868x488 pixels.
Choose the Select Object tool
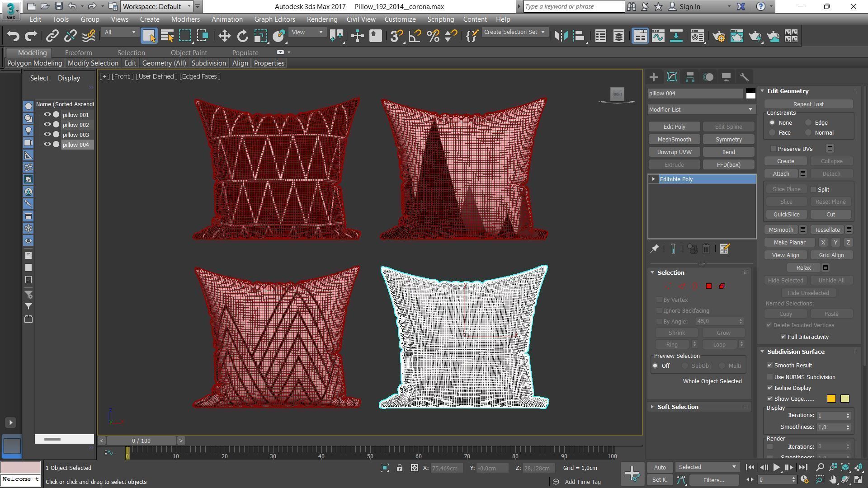[x=149, y=36]
